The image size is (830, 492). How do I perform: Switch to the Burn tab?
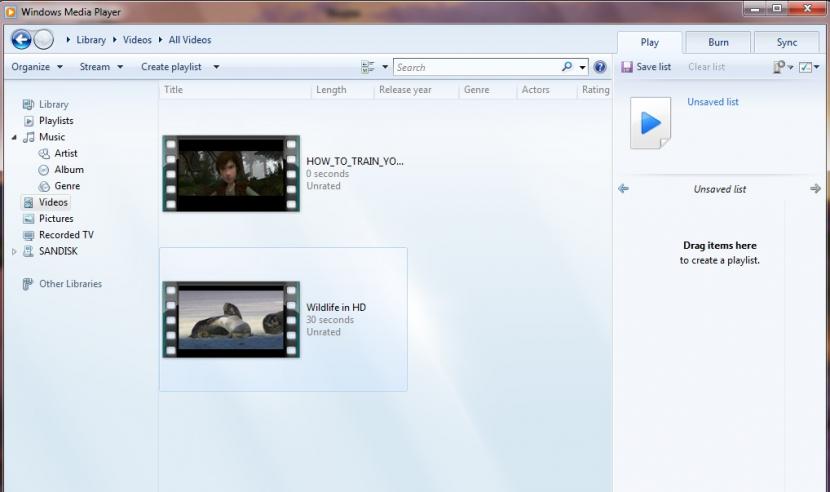coord(718,42)
